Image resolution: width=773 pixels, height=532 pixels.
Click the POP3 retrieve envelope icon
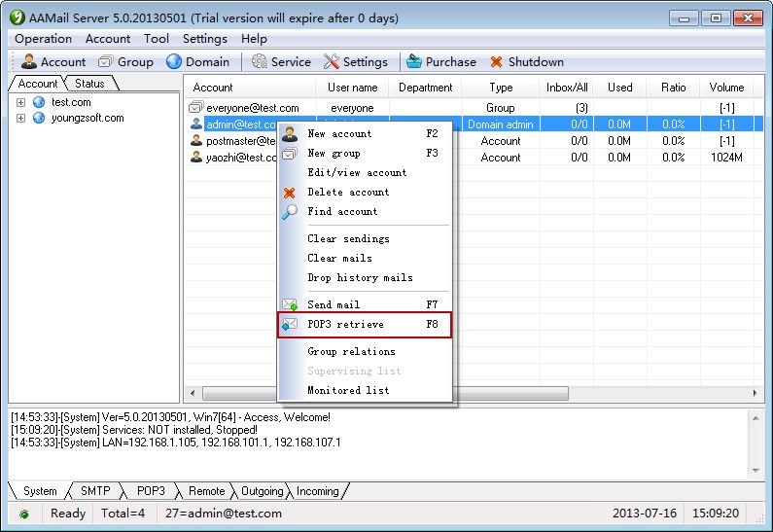tap(290, 324)
